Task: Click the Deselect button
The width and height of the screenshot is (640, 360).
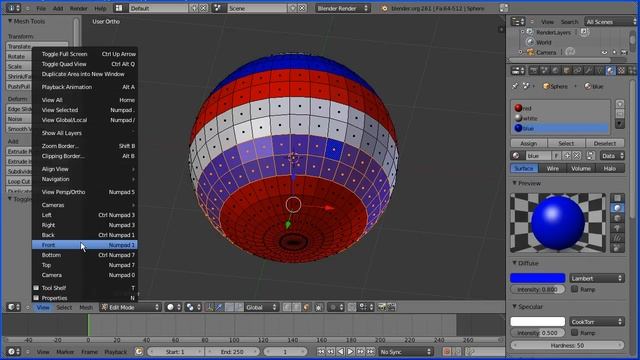Action: click(605, 143)
